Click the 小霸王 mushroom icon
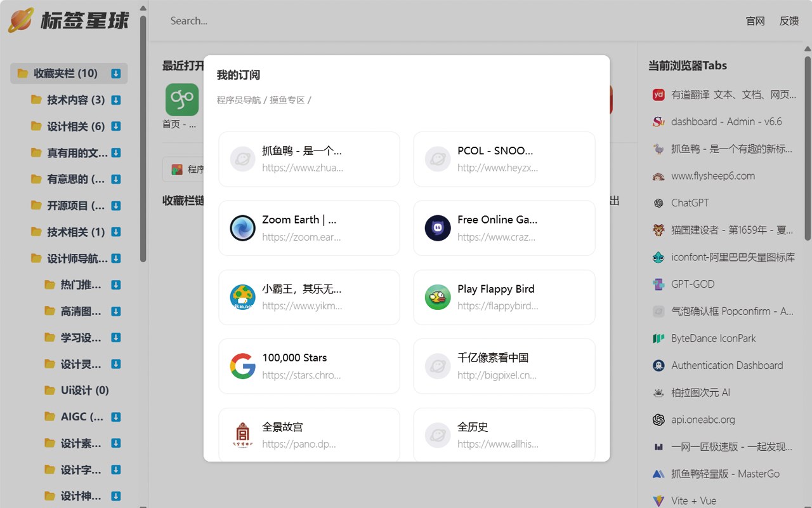The image size is (812, 508). [242, 297]
